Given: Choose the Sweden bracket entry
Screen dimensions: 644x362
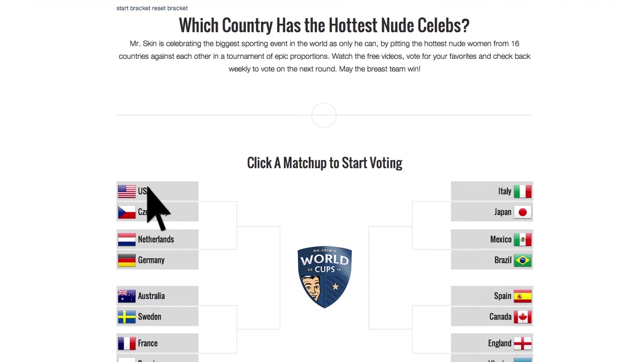Looking at the screenshot, I should point(157,317).
